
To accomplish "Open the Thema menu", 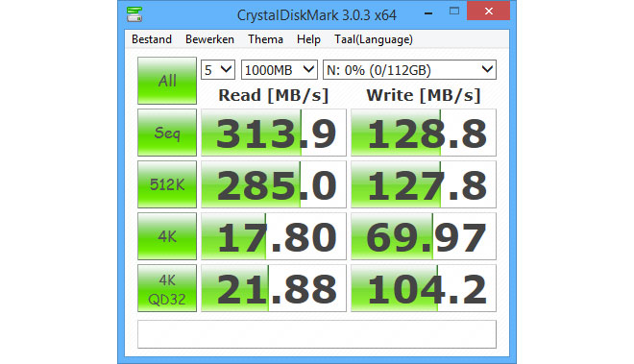I will pyautogui.click(x=265, y=39).
